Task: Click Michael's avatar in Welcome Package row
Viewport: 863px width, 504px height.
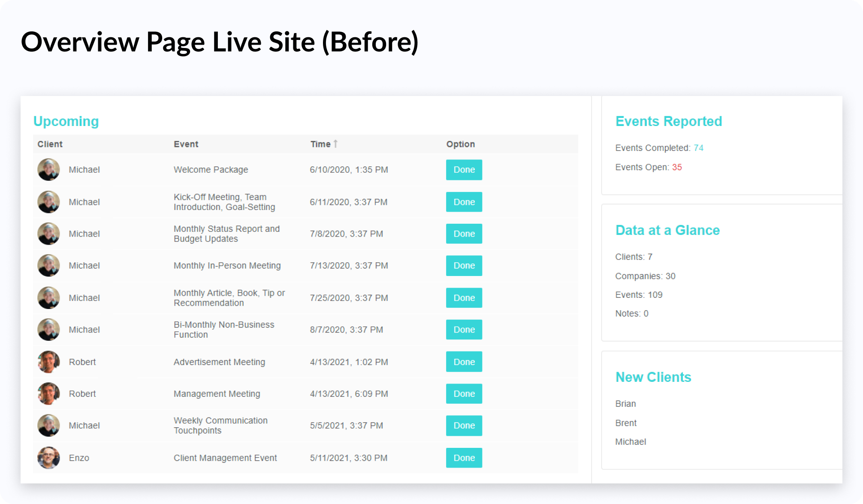Action: pyautogui.click(x=48, y=170)
